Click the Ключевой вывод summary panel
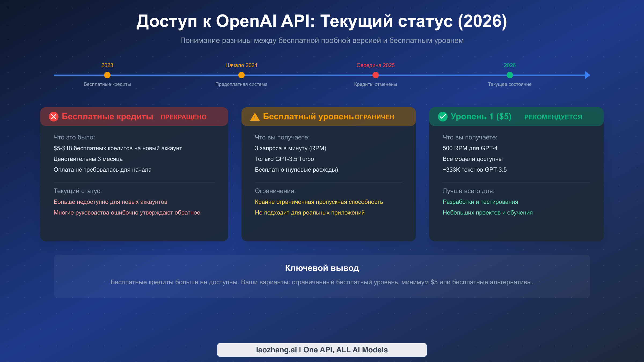644x362 pixels. click(x=322, y=276)
